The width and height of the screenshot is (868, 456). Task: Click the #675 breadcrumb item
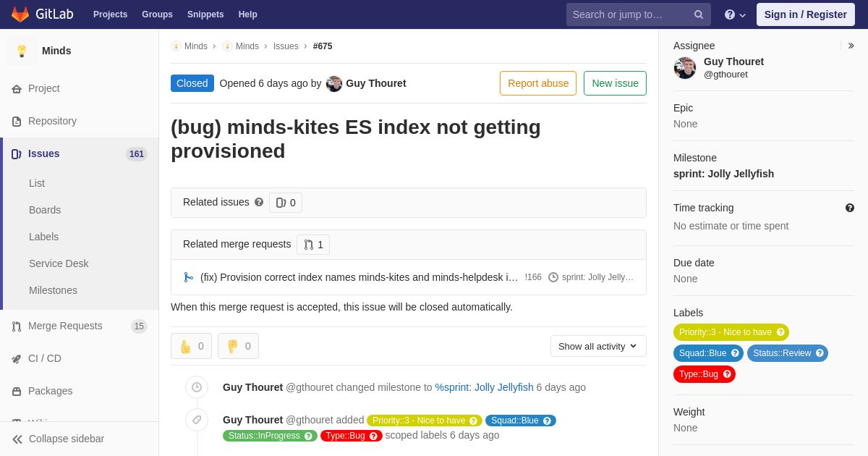323,46
